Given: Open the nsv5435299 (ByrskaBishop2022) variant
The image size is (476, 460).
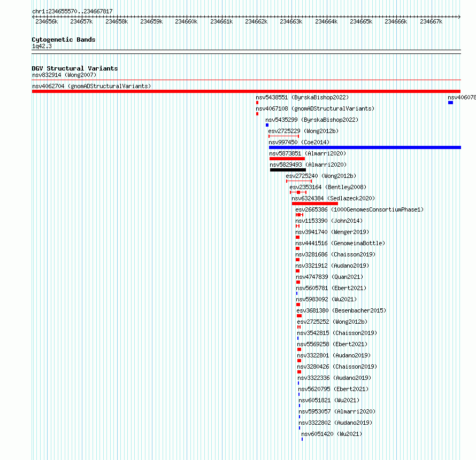Looking at the screenshot, I should (312, 120).
